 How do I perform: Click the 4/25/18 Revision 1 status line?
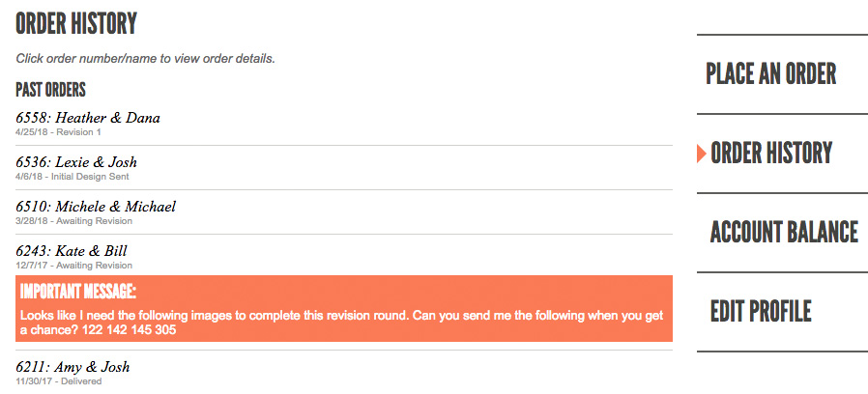tap(58, 132)
